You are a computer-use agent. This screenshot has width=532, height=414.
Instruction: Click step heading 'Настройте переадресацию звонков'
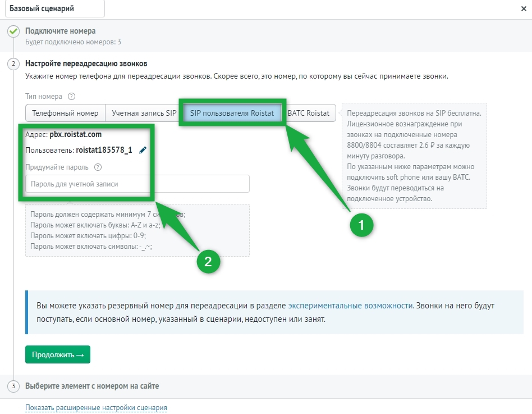(86, 63)
